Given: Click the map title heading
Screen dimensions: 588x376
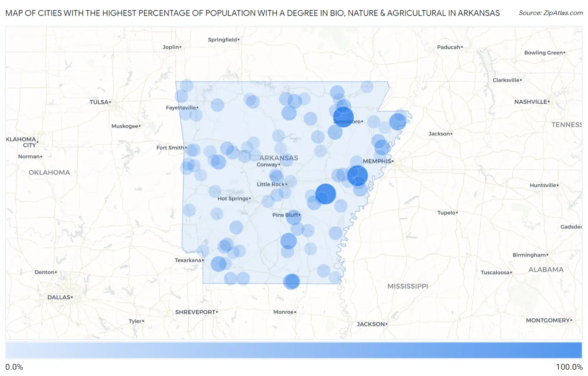Looking at the screenshot, I should tap(253, 13).
